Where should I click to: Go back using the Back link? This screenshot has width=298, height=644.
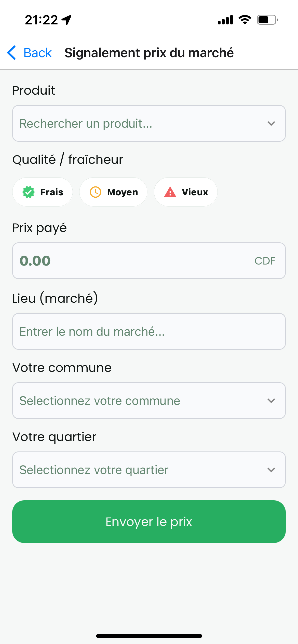coord(37,53)
